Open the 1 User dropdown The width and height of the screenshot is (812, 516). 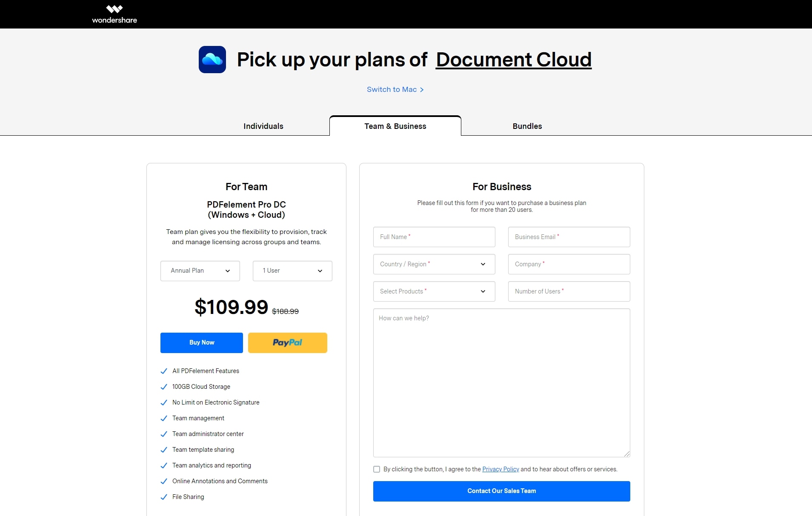click(x=292, y=271)
